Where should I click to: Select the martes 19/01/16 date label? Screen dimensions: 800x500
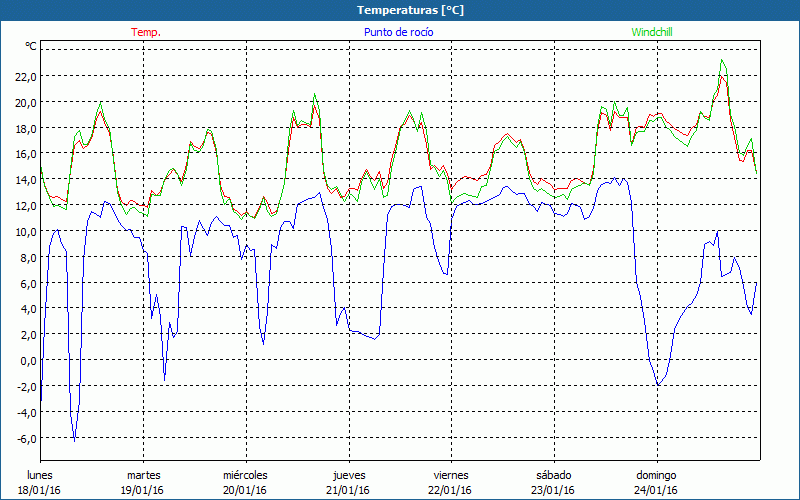(143, 482)
